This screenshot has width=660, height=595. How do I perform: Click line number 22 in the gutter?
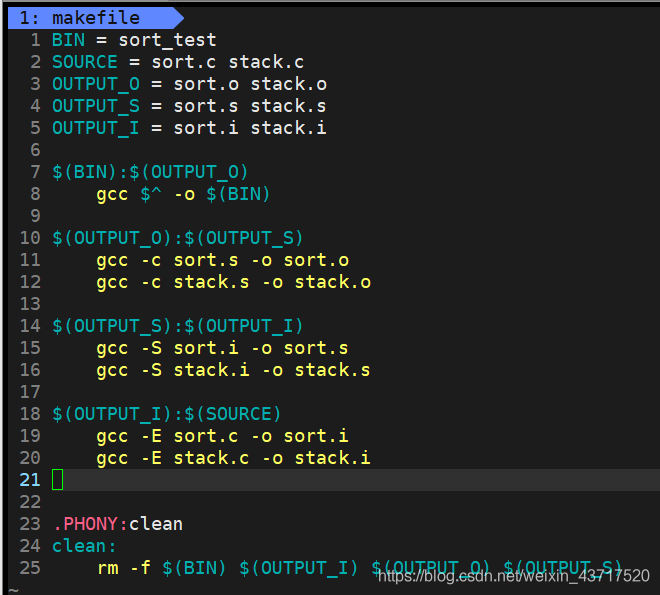30,502
